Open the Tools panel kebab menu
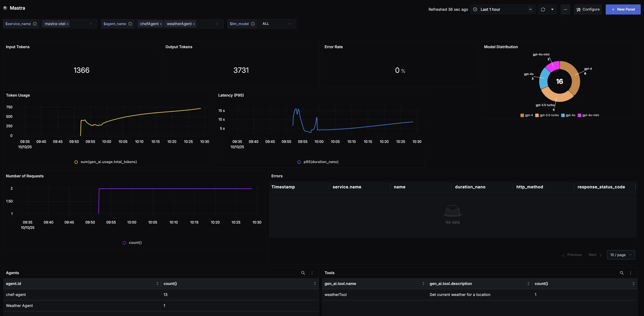 631,273
